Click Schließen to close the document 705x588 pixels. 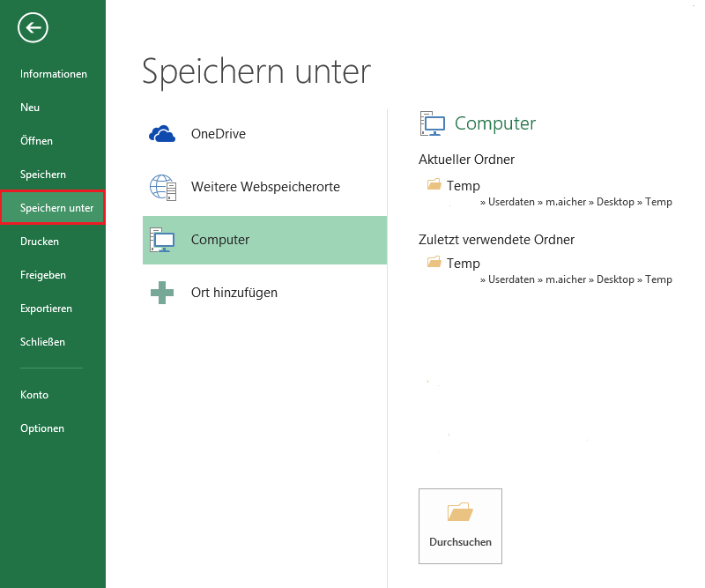42,342
